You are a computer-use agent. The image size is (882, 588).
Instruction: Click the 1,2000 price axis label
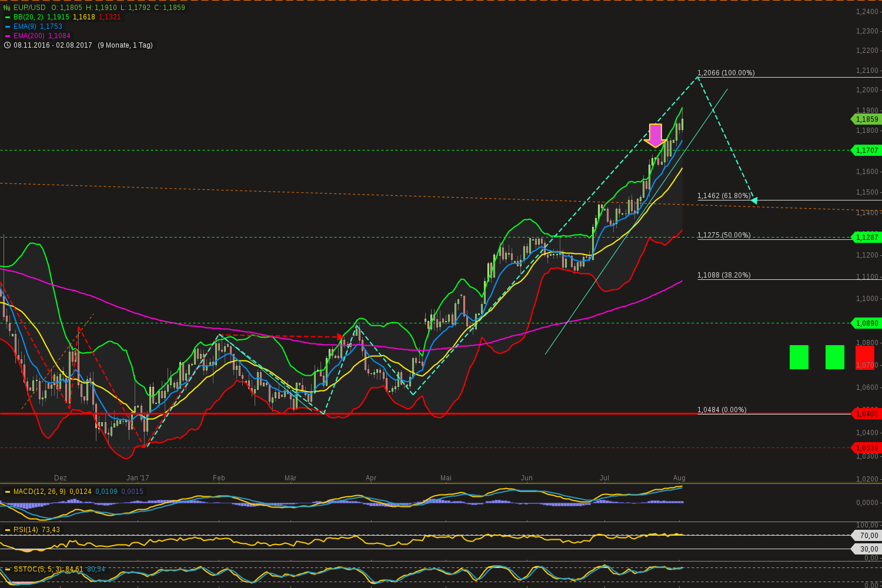867,90
